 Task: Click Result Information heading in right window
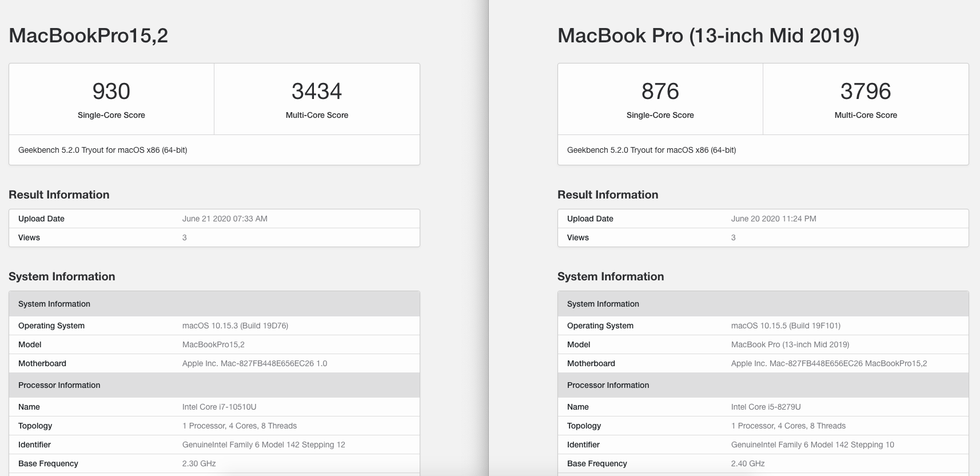pos(608,195)
